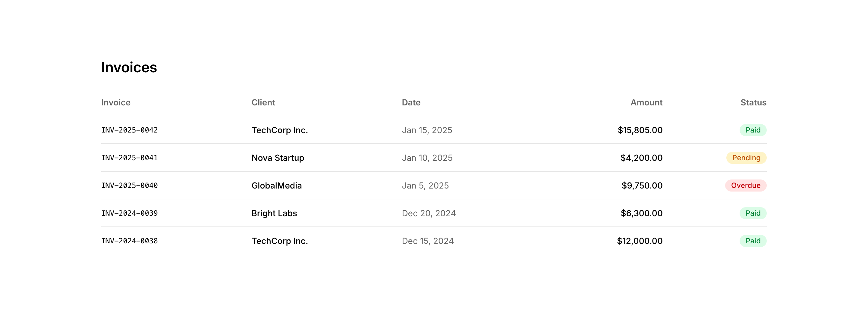Click the Status column header
Screen dimensions: 868x312
pos(753,102)
